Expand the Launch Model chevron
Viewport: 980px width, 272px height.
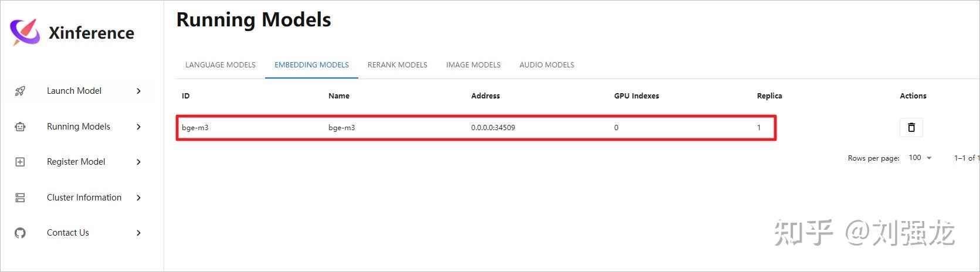138,91
